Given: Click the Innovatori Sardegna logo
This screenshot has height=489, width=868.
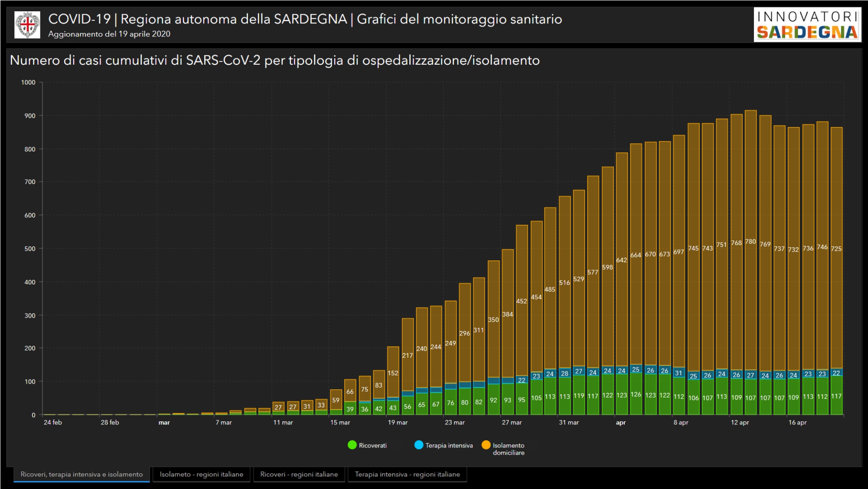Looking at the screenshot, I should [x=807, y=25].
